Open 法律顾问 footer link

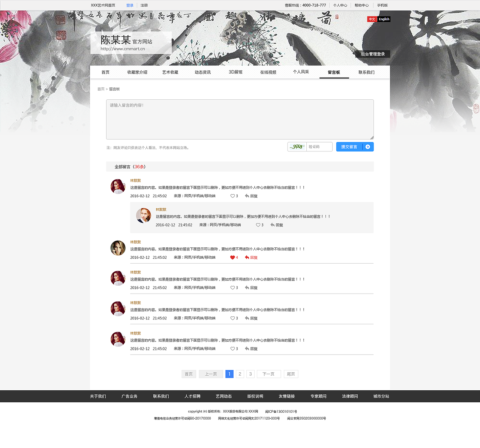[350, 396]
